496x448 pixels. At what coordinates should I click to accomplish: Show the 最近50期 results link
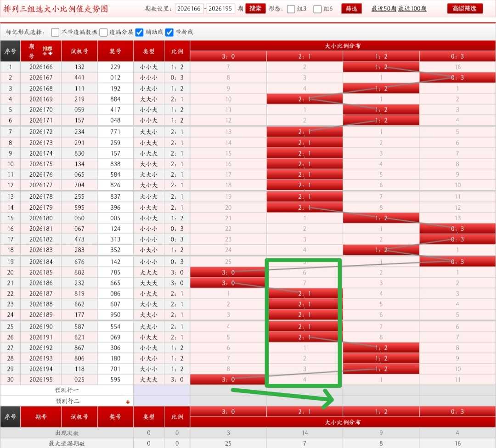383,9
